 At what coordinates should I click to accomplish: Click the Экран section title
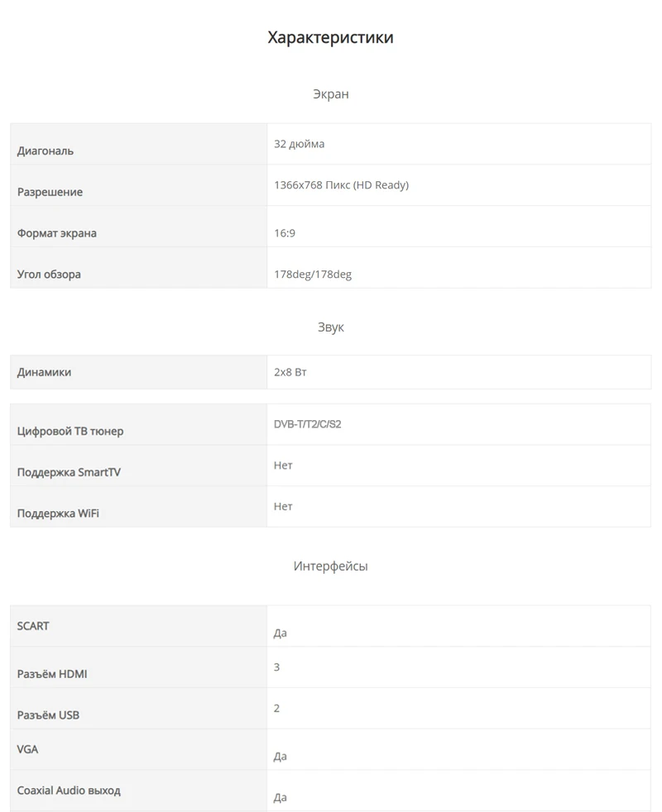[330, 94]
